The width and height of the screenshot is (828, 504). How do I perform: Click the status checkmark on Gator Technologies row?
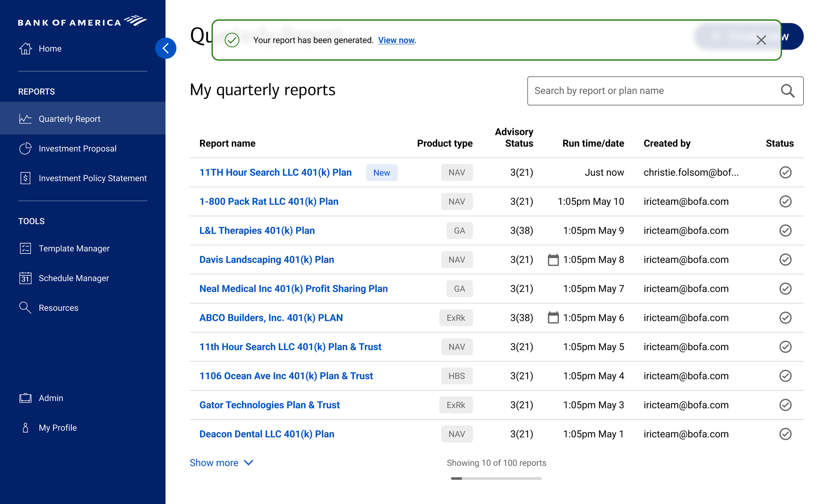pos(785,405)
